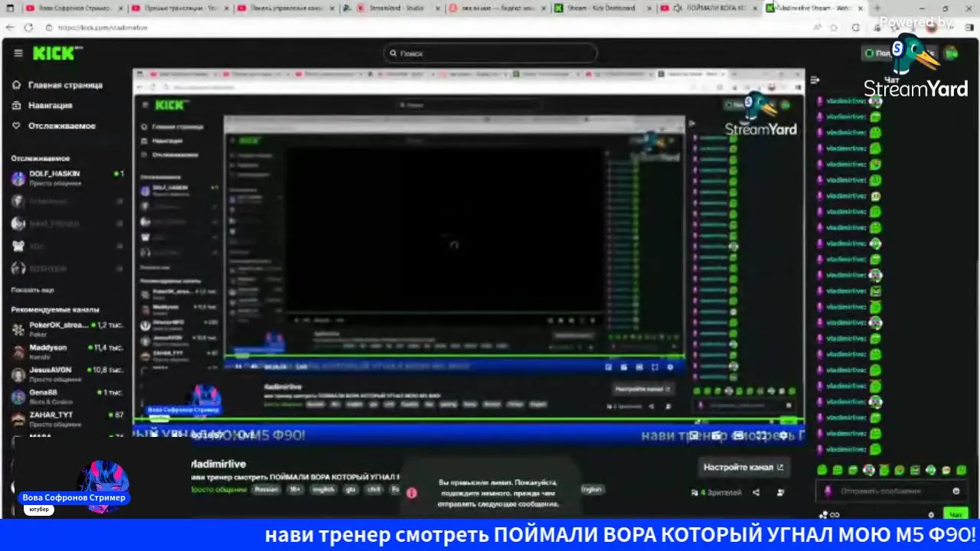The height and width of the screenshot is (551, 980).
Task: Click the english stream tag
Action: point(323,489)
